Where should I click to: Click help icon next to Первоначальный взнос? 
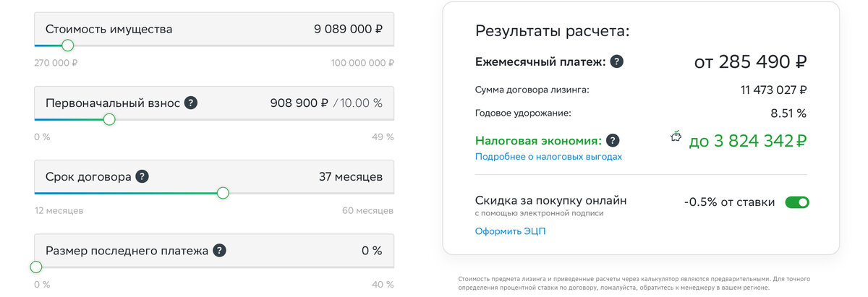coord(190,103)
